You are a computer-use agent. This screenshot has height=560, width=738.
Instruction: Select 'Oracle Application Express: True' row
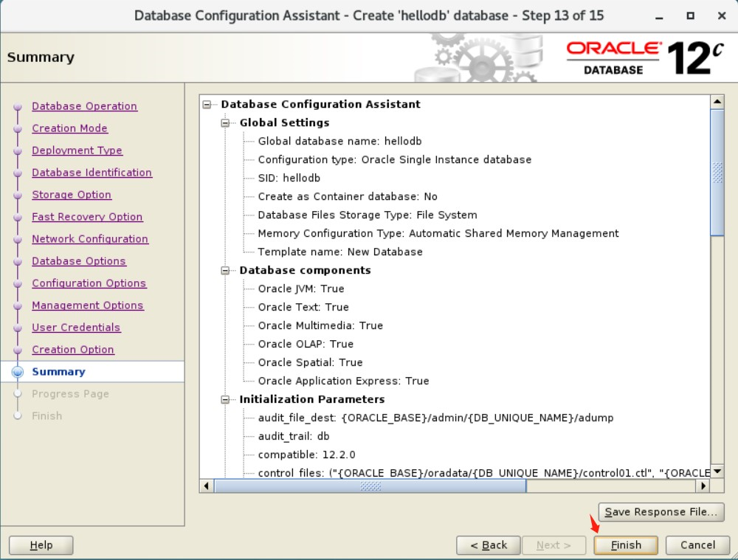343,381
